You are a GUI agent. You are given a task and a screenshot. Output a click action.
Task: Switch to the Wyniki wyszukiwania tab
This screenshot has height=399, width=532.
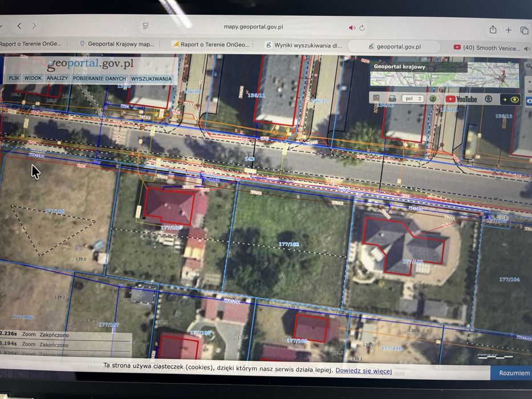tap(304, 45)
